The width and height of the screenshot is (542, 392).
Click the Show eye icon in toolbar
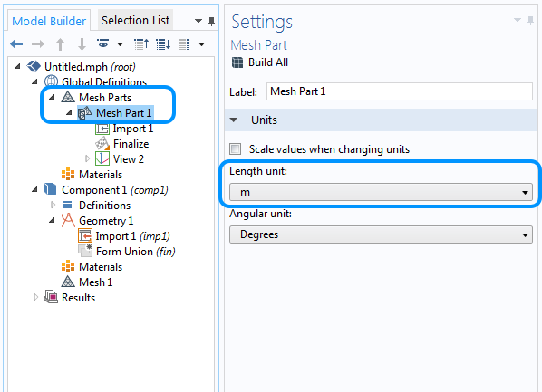(103, 43)
